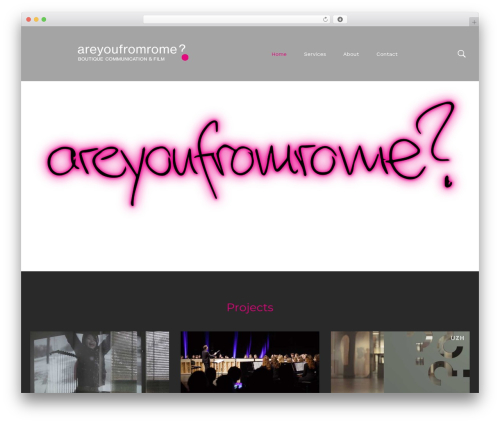Reload the page with the refresh icon
500x423 pixels.
(325, 19)
